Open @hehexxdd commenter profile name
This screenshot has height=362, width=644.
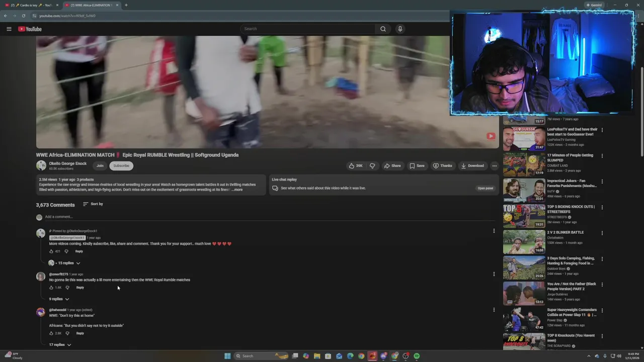point(57,310)
